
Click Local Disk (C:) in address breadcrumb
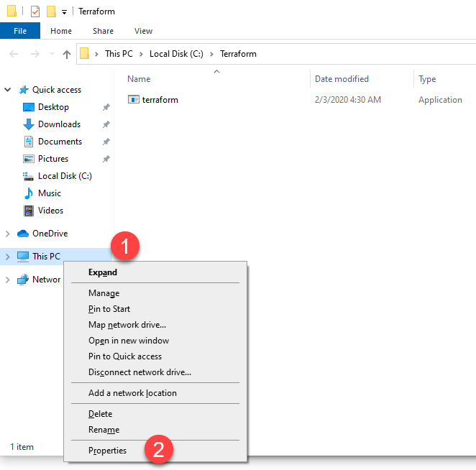coord(177,54)
